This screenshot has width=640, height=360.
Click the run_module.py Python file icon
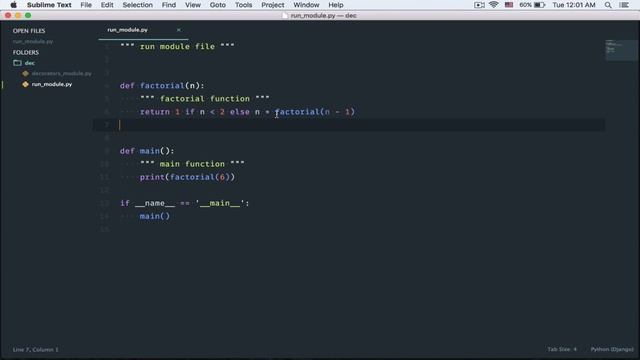(26, 84)
